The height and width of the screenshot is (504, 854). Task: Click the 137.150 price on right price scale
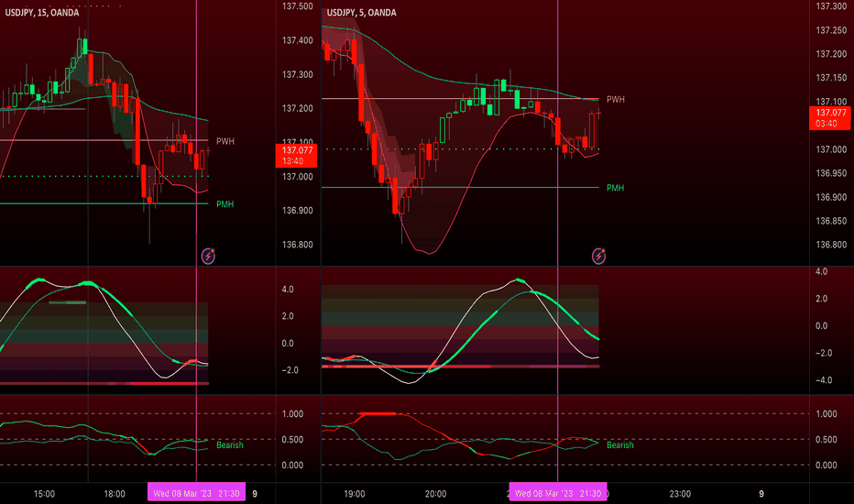coord(831,77)
